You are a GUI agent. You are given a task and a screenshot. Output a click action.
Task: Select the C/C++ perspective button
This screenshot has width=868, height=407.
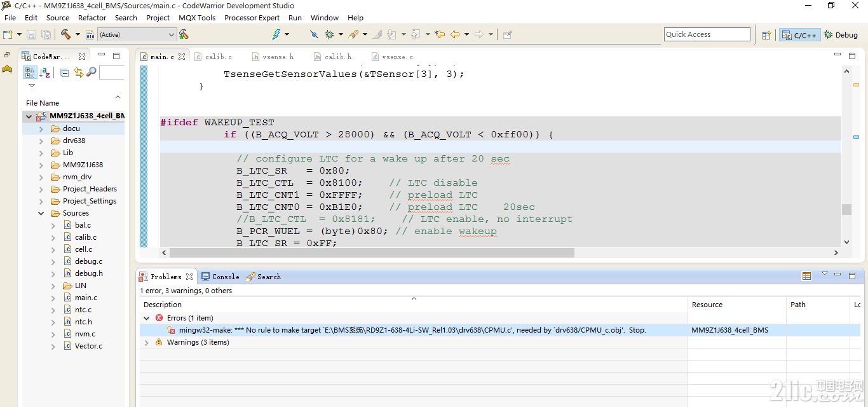[x=799, y=35]
